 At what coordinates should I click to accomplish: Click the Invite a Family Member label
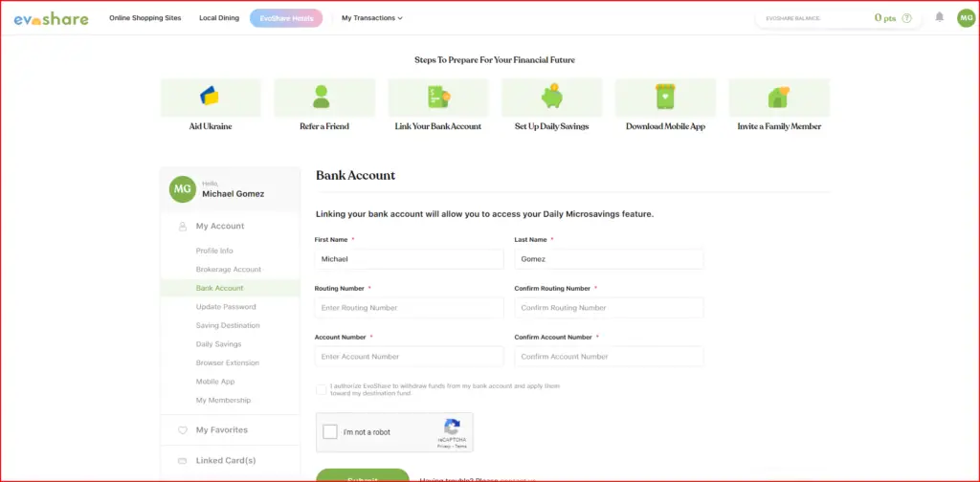[779, 126]
